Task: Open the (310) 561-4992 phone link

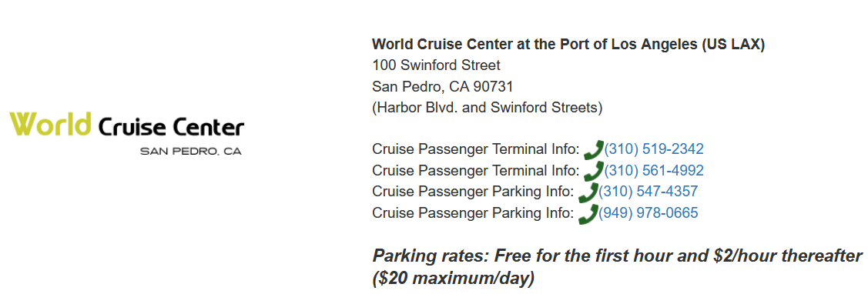Action: pyautogui.click(x=654, y=171)
